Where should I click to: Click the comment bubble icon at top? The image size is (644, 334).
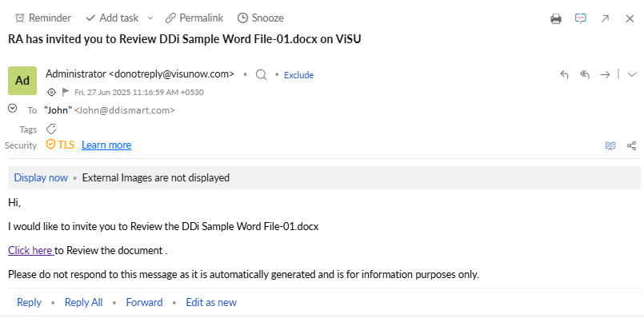point(581,18)
